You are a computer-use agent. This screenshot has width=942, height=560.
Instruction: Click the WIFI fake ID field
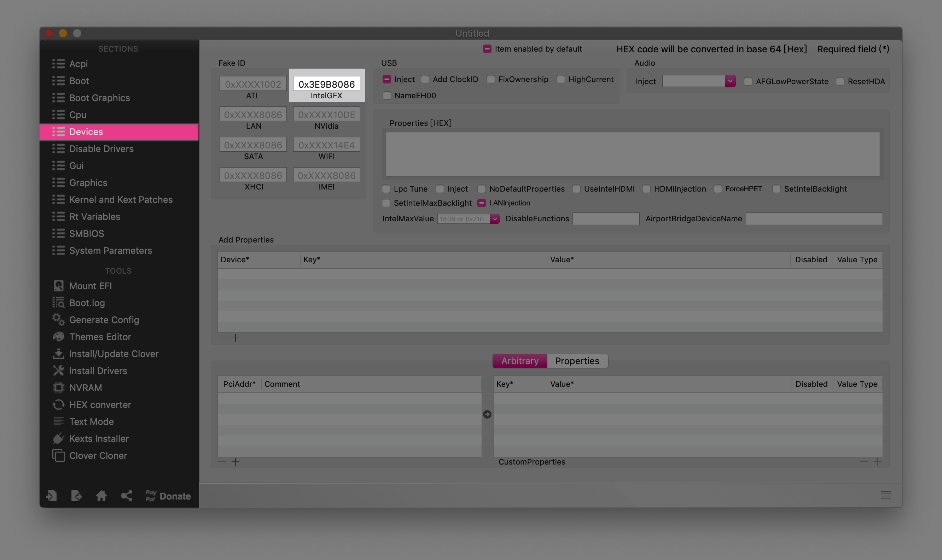326,145
